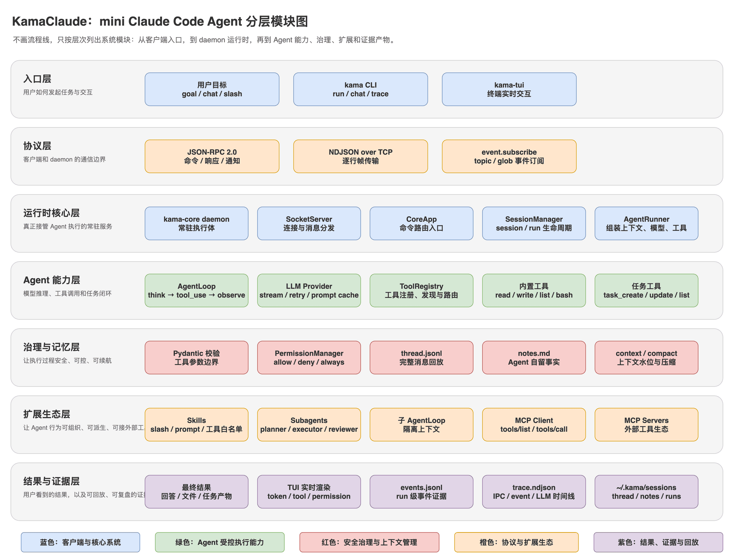Click the 结果与证据层 layer heading

[51, 481]
